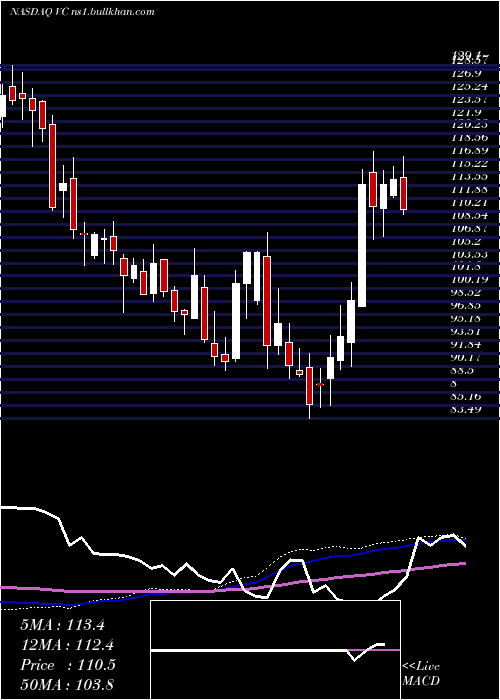Click the 121.9 price axis label
Viewport: 500px width, 700px height.
click(466, 112)
